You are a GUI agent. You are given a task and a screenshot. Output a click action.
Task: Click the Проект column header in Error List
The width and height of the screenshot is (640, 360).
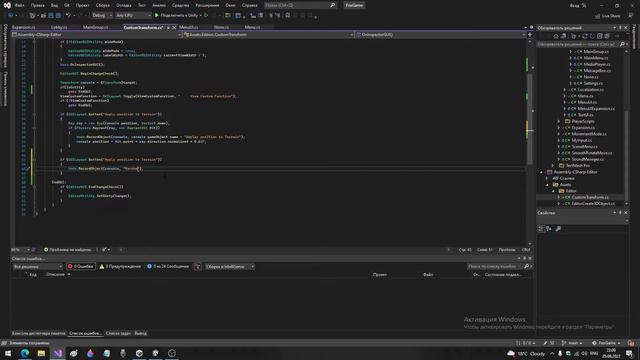(380, 275)
